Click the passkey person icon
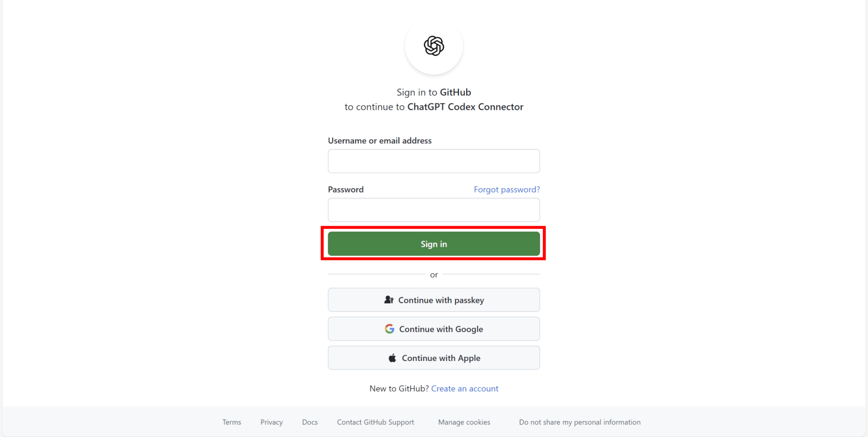The image size is (868, 437). pyautogui.click(x=389, y=300)
